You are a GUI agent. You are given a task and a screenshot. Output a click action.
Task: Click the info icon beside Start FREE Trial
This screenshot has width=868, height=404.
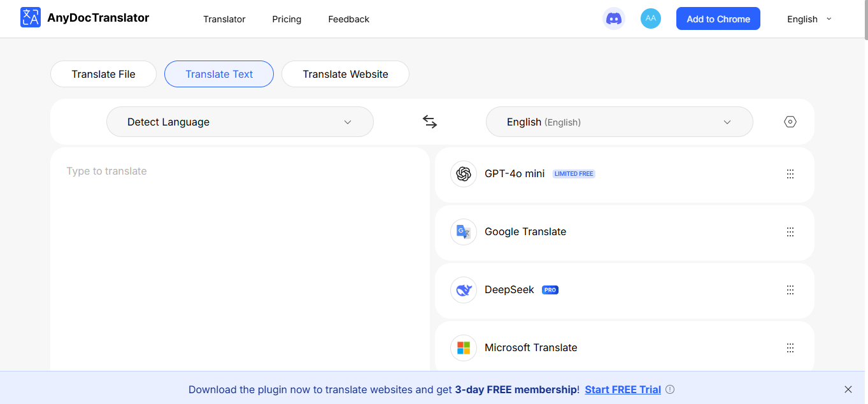click(x=670, y=389)
